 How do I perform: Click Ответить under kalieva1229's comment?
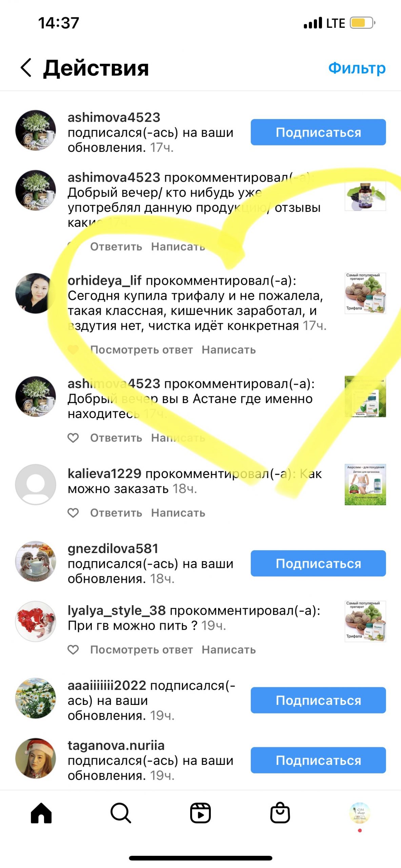116,513
